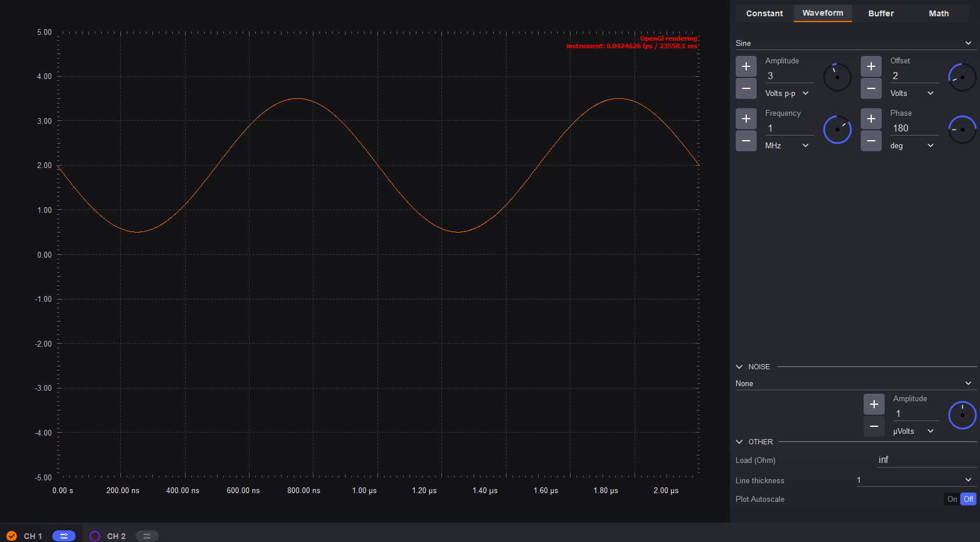Switch Plot Autoscale to Off

click(968, 499)
